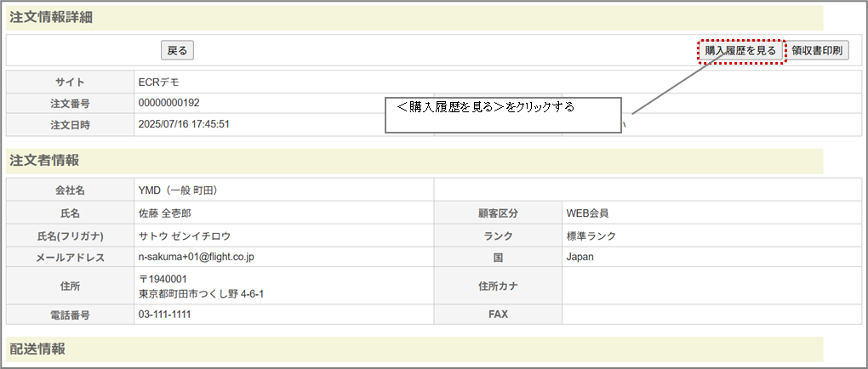Click the 配送情報 section header
Viewport: 868px width, 369px height.
point(37,349)
